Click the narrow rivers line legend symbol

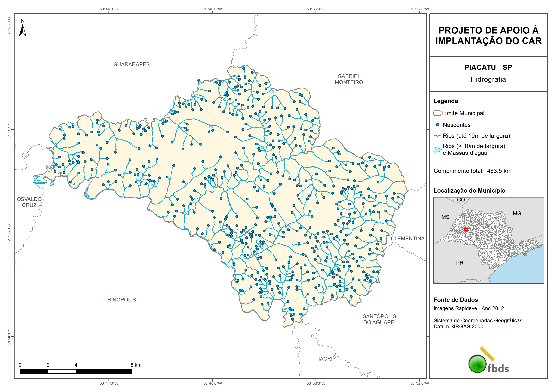[437, 136]
